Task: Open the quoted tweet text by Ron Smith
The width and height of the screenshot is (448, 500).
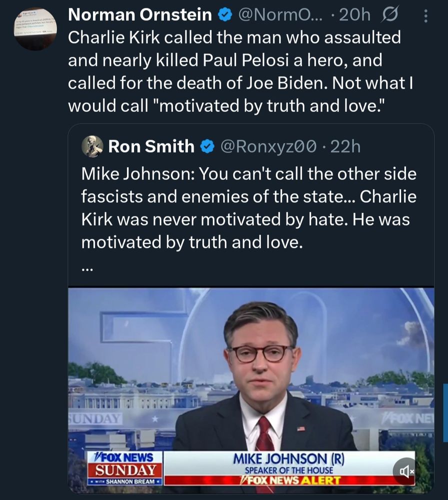Action: pyautogui.click(x=248, y=208)
